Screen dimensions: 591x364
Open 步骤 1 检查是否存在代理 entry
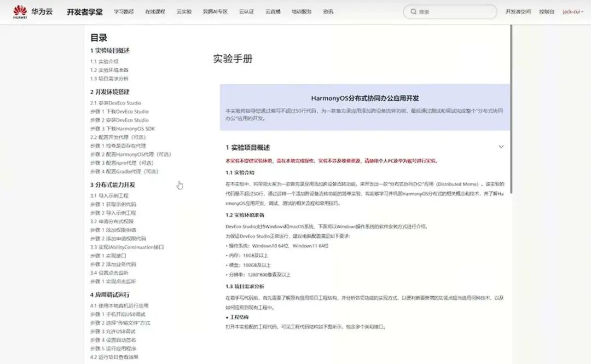(118, 146)
